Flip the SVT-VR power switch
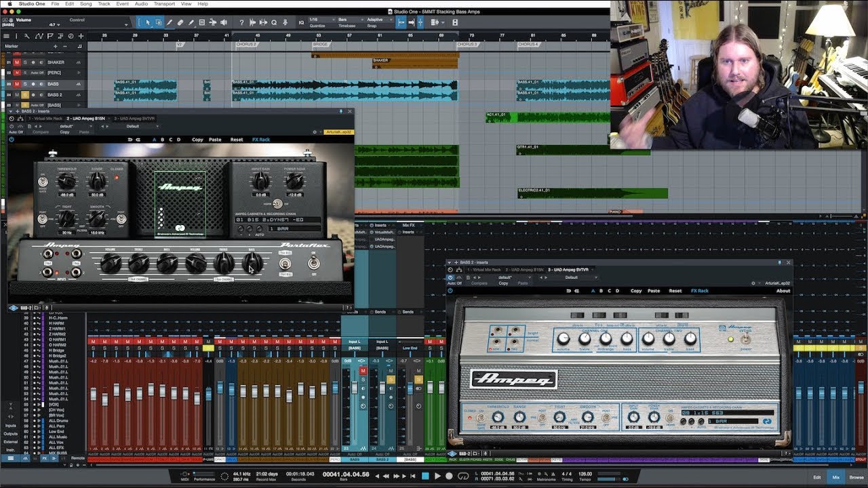Screen dimensions: 868x488 pos(745,339)
